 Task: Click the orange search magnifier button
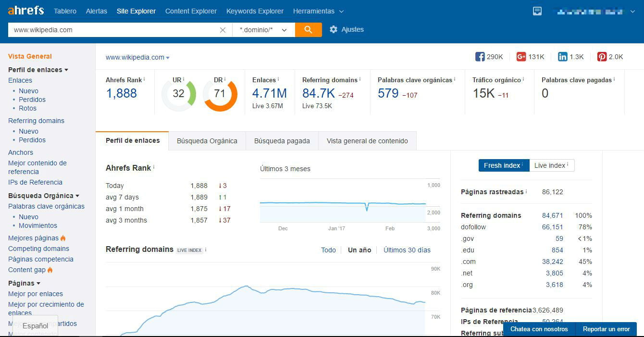point(309,30)
